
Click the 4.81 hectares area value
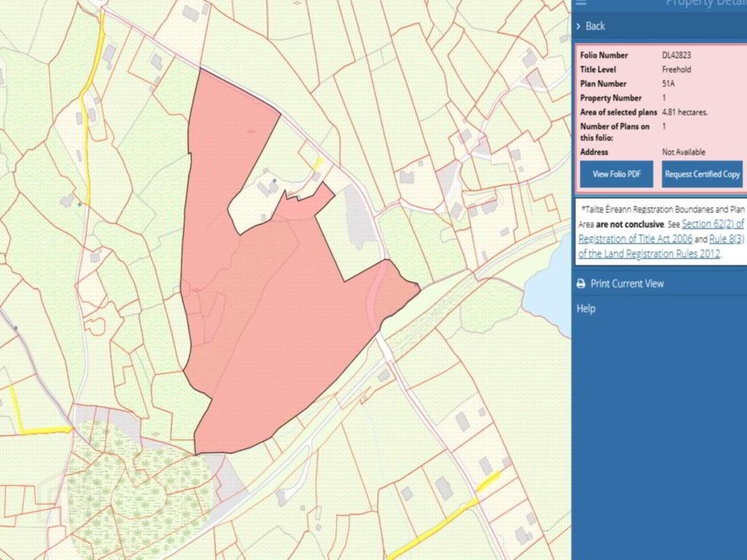684,112
